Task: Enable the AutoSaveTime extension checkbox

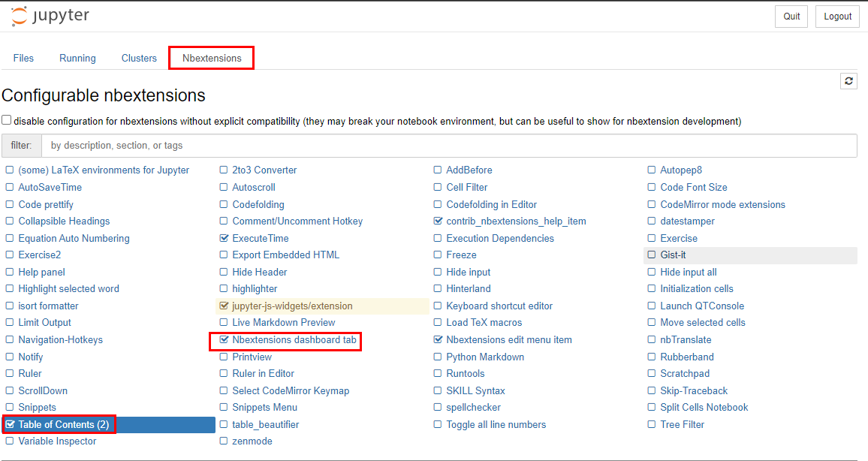Action: click(10, 187)
